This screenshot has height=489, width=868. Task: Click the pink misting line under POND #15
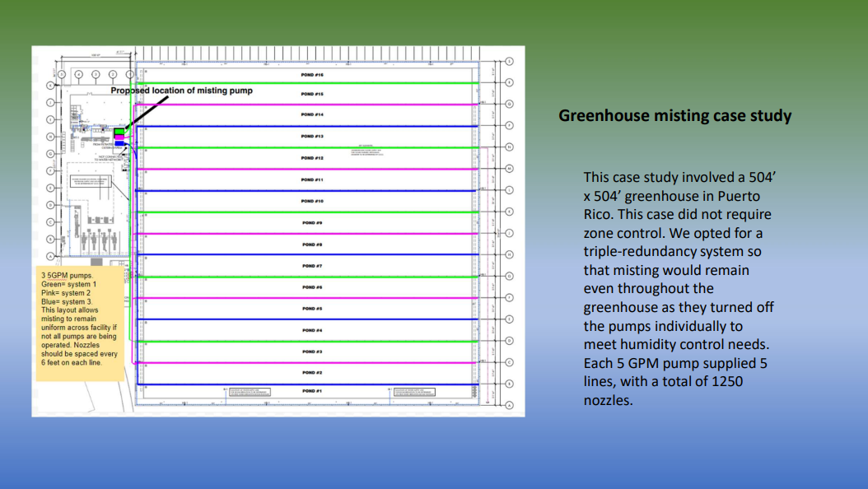coord(307,105)
